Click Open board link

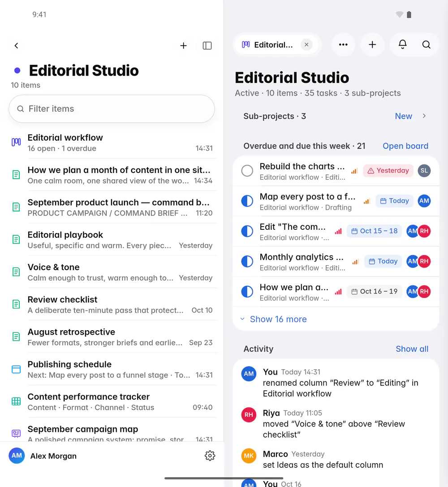pos(405,146)
